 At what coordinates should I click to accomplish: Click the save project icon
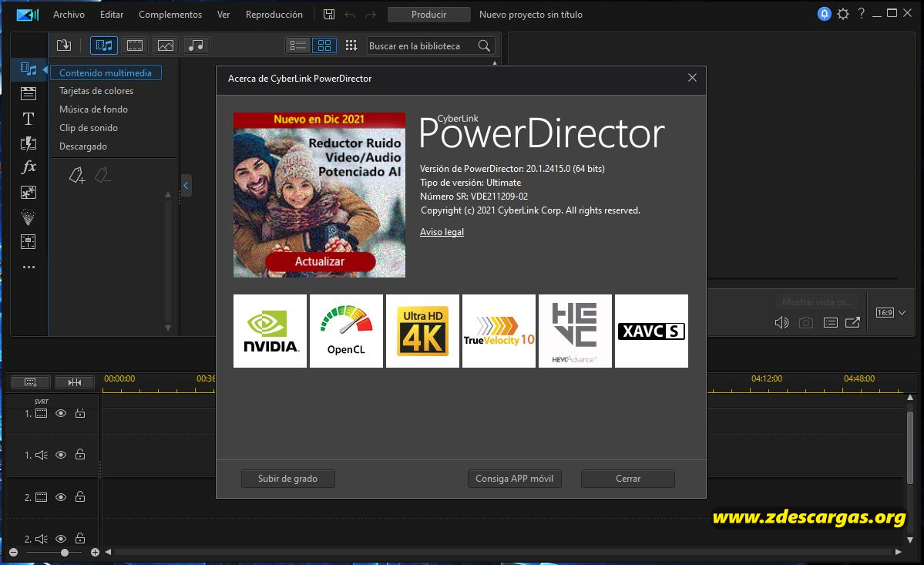click(x=329, y=14)
